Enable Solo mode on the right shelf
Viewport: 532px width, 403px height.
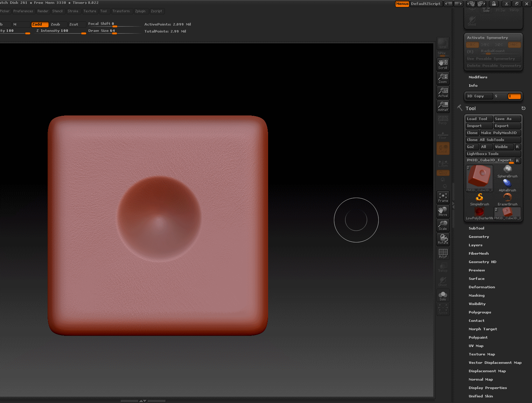point(443,295)
